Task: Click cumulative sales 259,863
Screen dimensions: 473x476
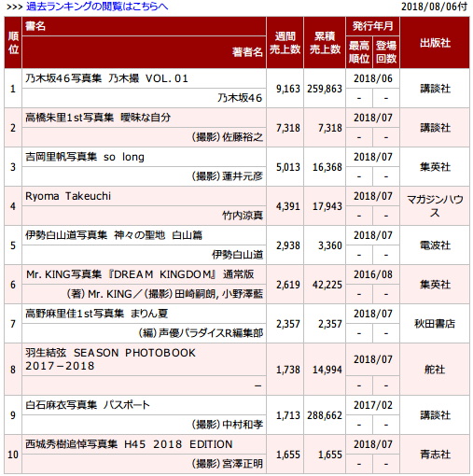Action: tap(325, 89)
